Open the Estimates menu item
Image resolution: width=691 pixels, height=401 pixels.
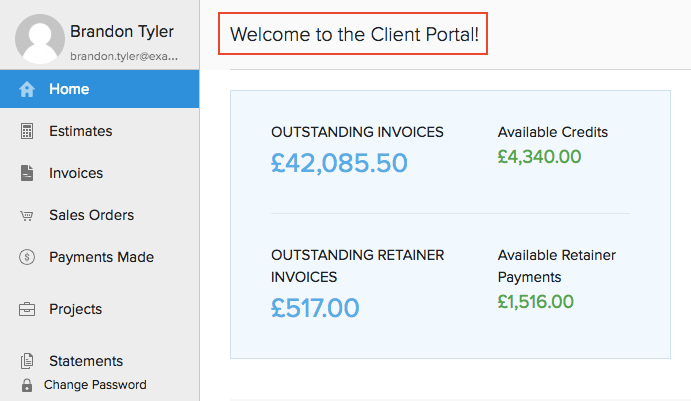[80, 131]
